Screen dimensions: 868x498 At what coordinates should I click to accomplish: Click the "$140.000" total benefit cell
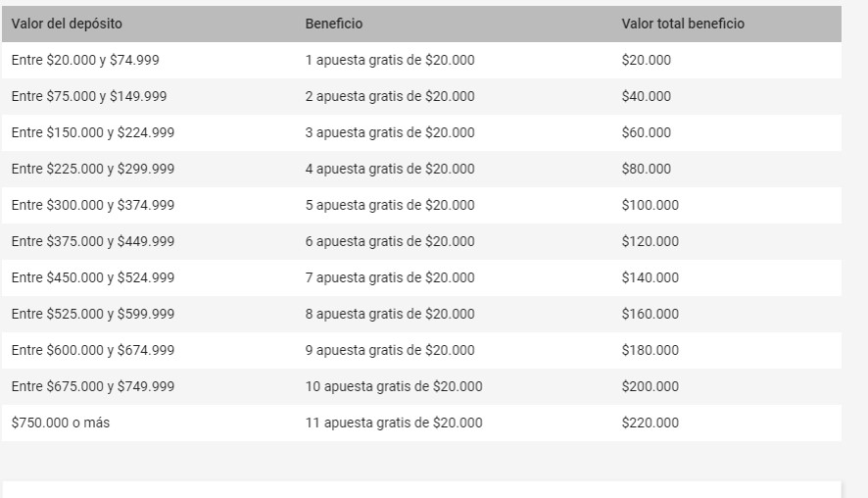point(650,277)
